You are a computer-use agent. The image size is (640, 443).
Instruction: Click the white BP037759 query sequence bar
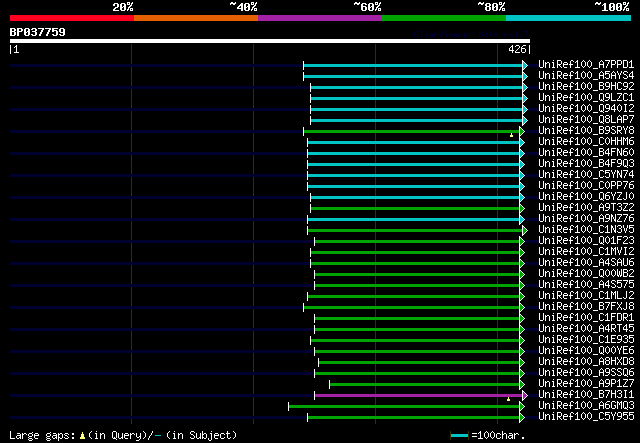pyautogui.click(x=270, y=41)
